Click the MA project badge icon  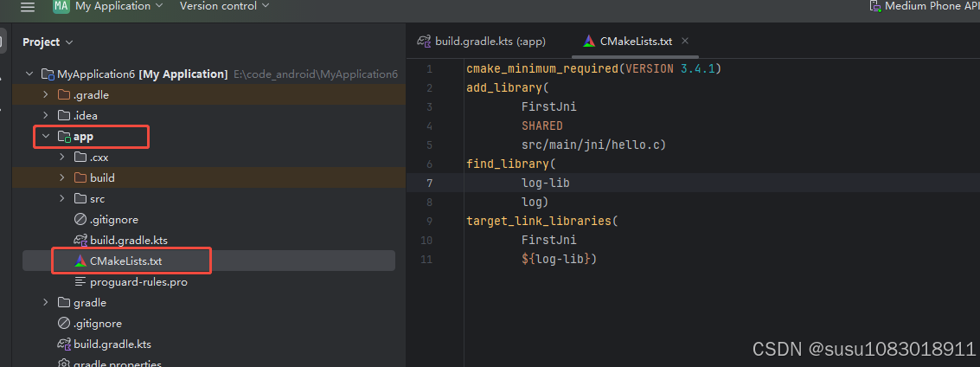coord(61,6)
